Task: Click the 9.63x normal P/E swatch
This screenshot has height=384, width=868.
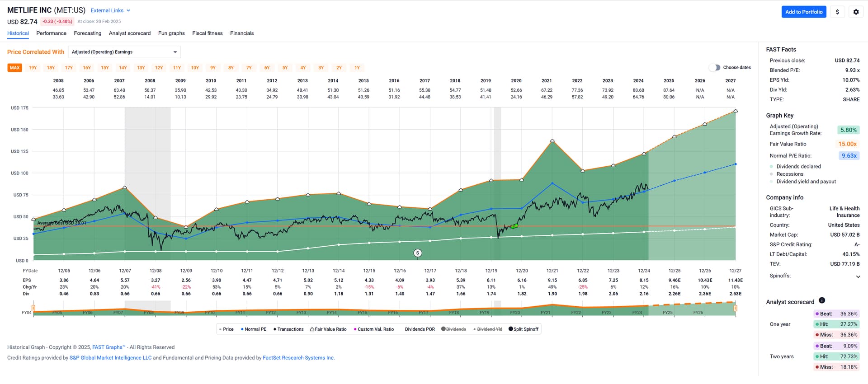Action: [x=849, y=156]
